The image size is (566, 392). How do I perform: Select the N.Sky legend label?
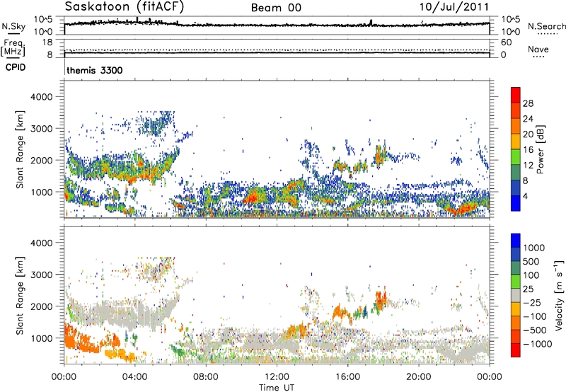[13, 26]
